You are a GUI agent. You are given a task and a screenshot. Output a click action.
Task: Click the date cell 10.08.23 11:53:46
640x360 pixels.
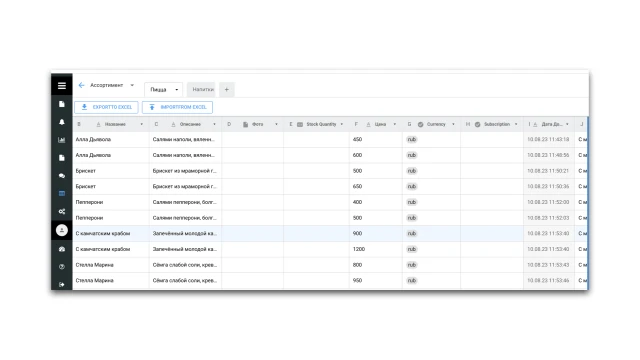pos(548,281)
